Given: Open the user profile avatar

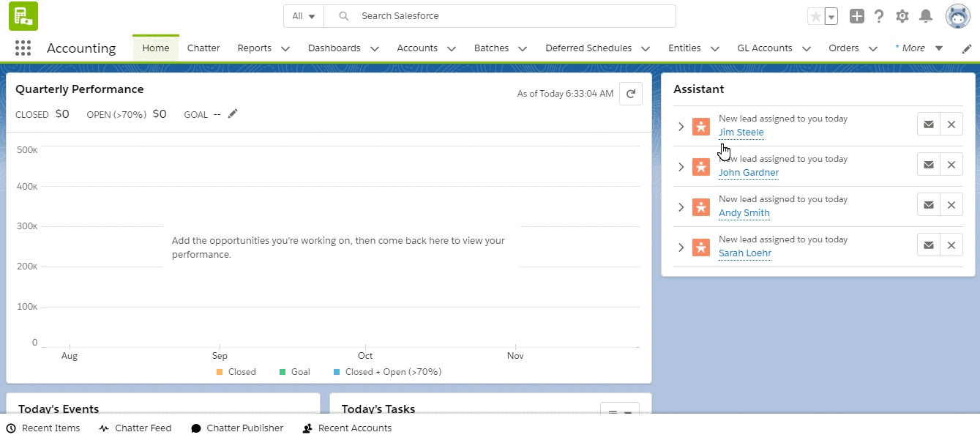Looking at the screenshot, I should 957,16.
